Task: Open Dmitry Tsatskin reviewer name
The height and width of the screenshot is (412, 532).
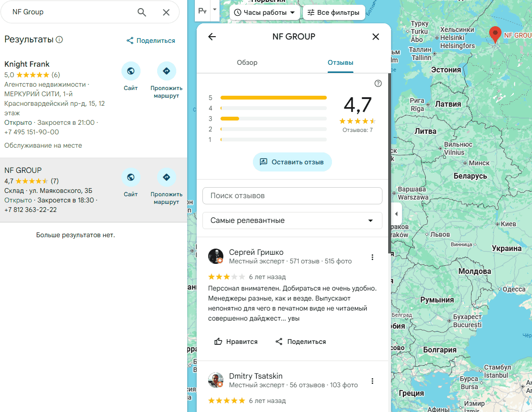Action: (256, 376)
